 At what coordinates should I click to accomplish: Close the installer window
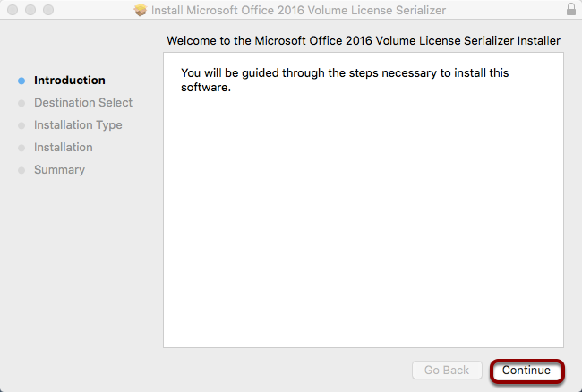click(x=13, y=10)
